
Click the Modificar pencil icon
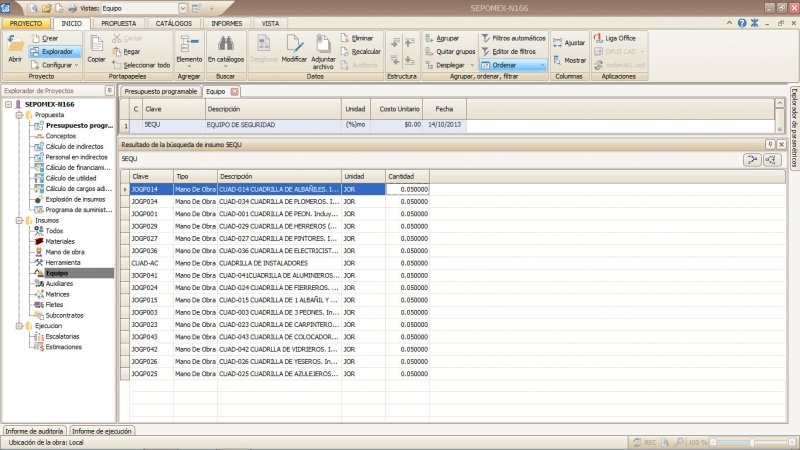coord(294,46)
